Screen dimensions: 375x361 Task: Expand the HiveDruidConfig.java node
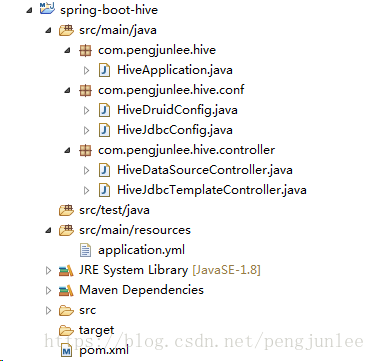(x=87, y=110)
